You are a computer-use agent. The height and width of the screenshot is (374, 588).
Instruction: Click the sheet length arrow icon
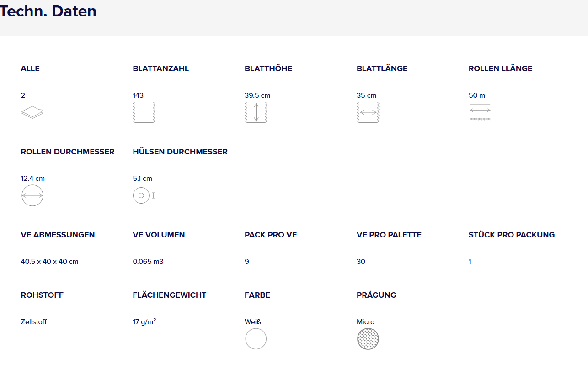(368, 112)
